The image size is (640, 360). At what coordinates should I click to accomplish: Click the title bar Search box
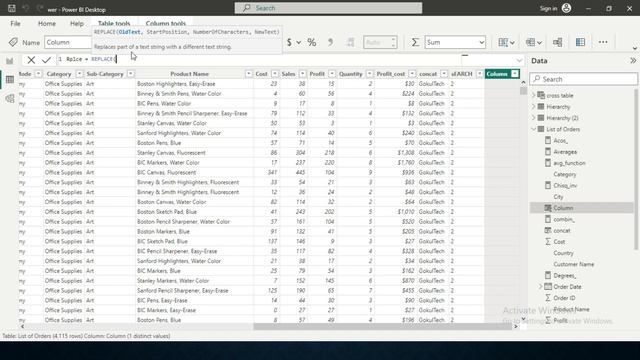click(x=328, y=8)
